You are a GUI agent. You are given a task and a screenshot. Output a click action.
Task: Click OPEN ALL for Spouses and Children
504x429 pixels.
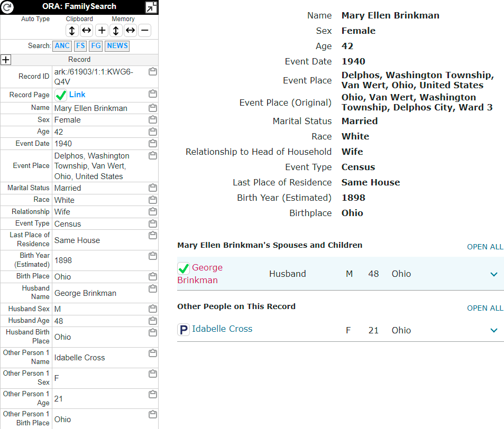pos(485,247)
